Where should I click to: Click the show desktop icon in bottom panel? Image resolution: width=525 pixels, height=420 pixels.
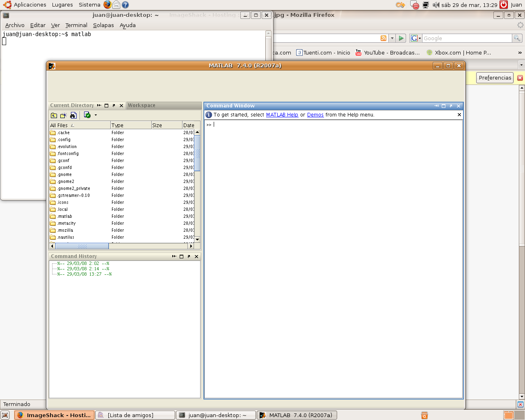[5, 415]
